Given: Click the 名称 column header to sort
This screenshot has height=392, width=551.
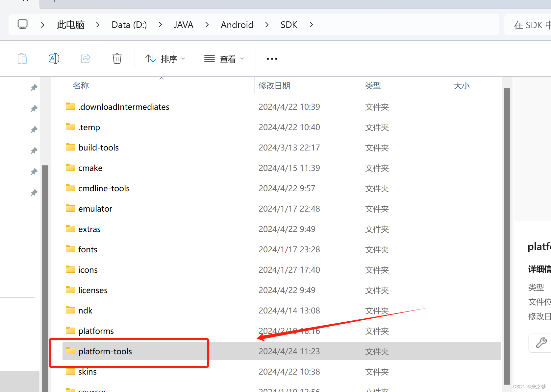Looking at the screenshot, I should 81,85.
